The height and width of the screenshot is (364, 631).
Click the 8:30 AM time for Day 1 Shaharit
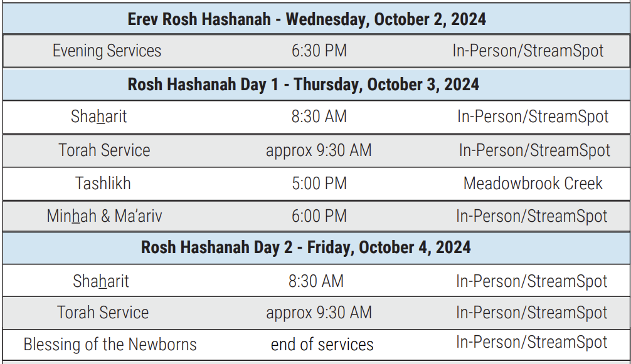pos(319,117)
